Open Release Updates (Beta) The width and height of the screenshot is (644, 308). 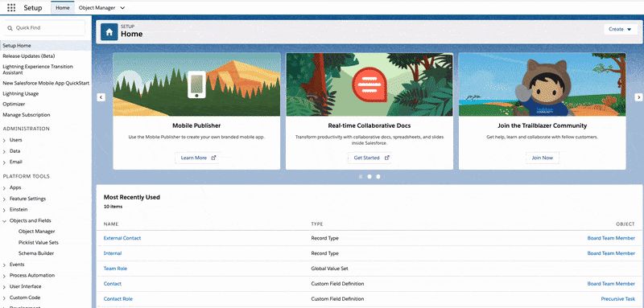pos(29,56)
